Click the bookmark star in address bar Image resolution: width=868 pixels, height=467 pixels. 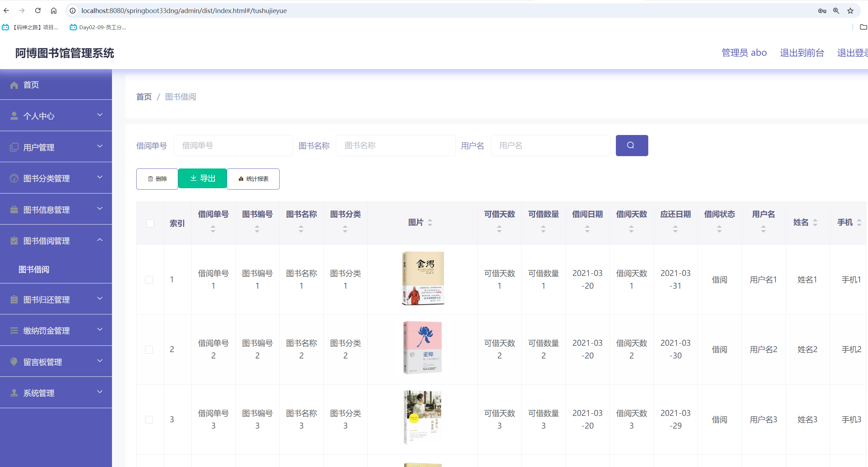[x=851, y=11]
